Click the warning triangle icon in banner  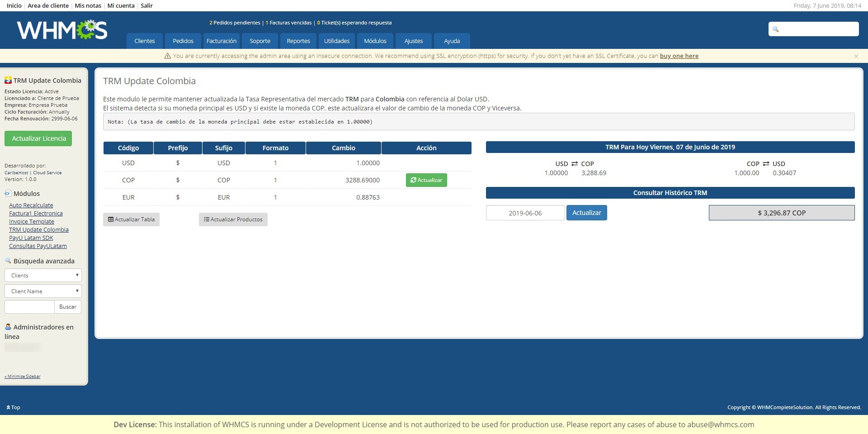[x=168, y=56]
